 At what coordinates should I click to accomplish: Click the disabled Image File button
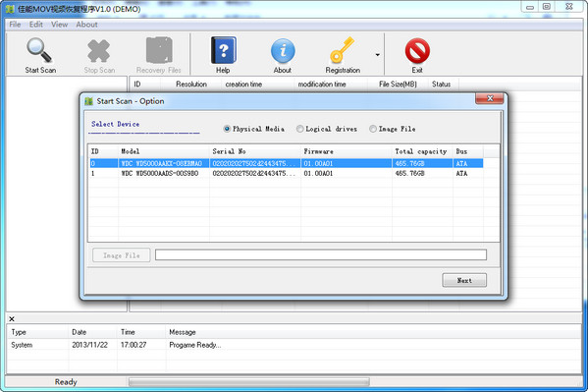tap(121, 255)
